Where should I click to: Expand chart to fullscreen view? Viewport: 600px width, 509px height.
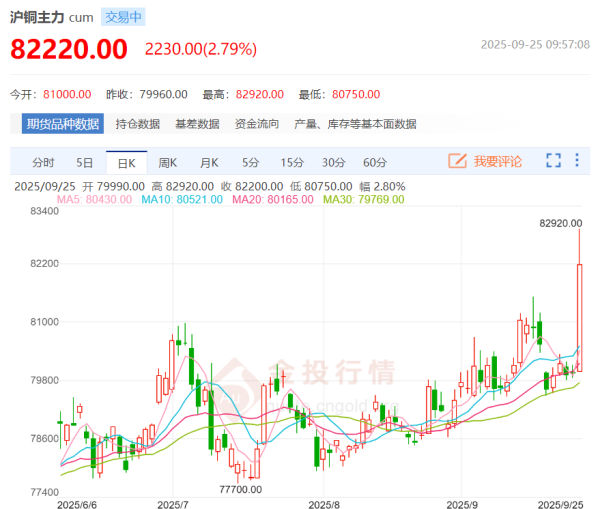(554, 161)
